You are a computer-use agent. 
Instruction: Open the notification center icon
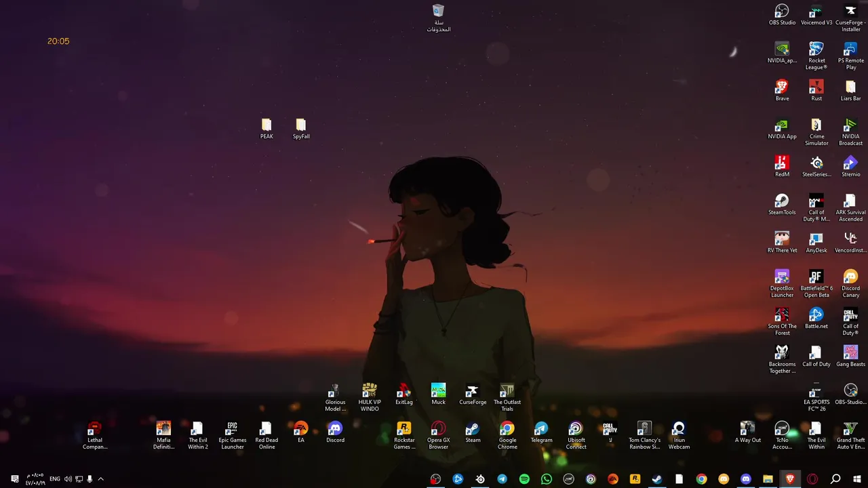(x=15, y=479)
